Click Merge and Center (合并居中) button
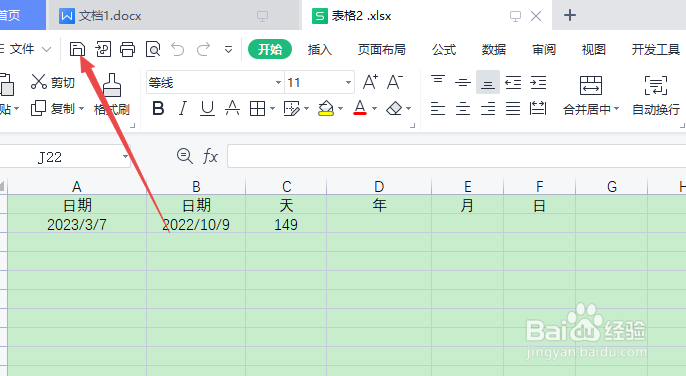This screenshot has width=686, height=376. click(x=591, y=95)
